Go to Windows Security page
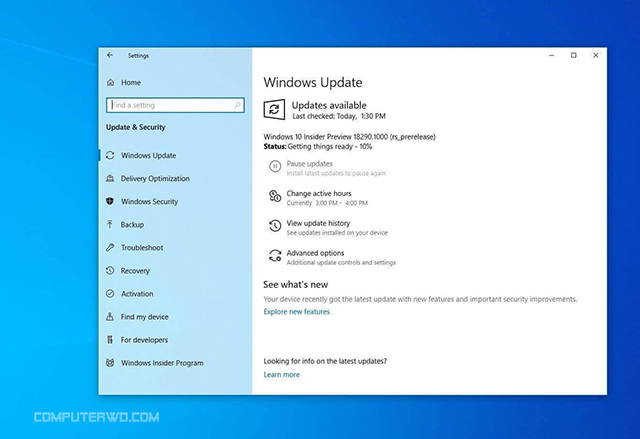Viewport: 640px width, 439px height. 149,202
